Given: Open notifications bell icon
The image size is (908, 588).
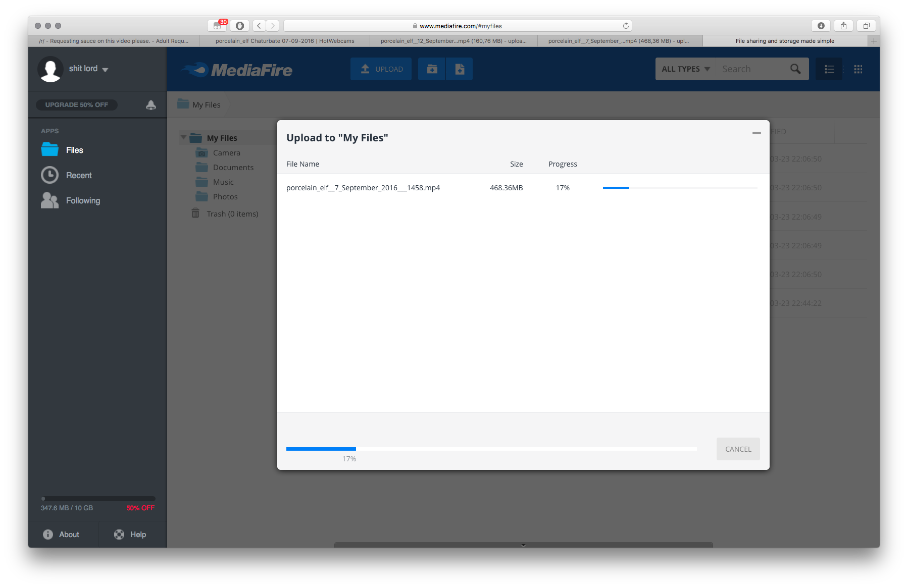Looking at the screenshot, I should [151, 105].
